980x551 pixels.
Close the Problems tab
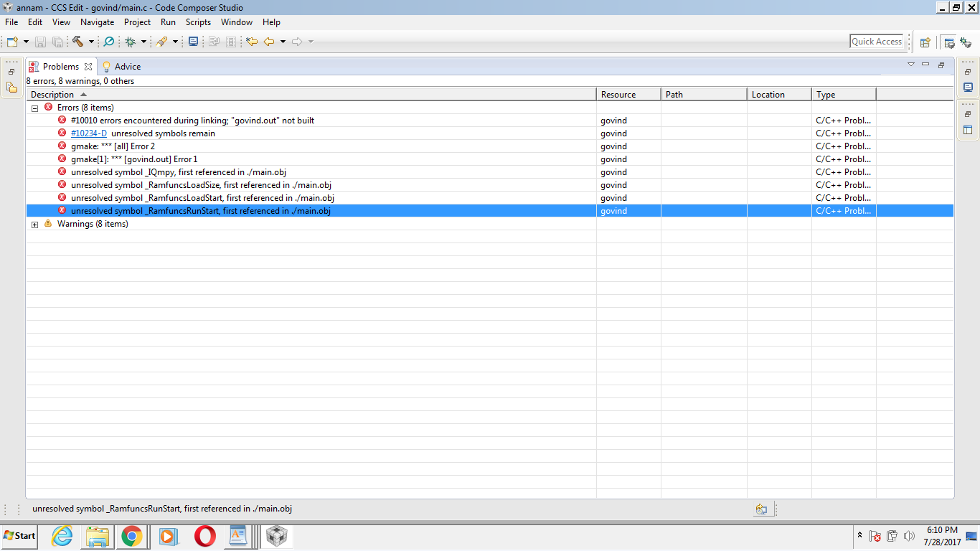[88, 67]
